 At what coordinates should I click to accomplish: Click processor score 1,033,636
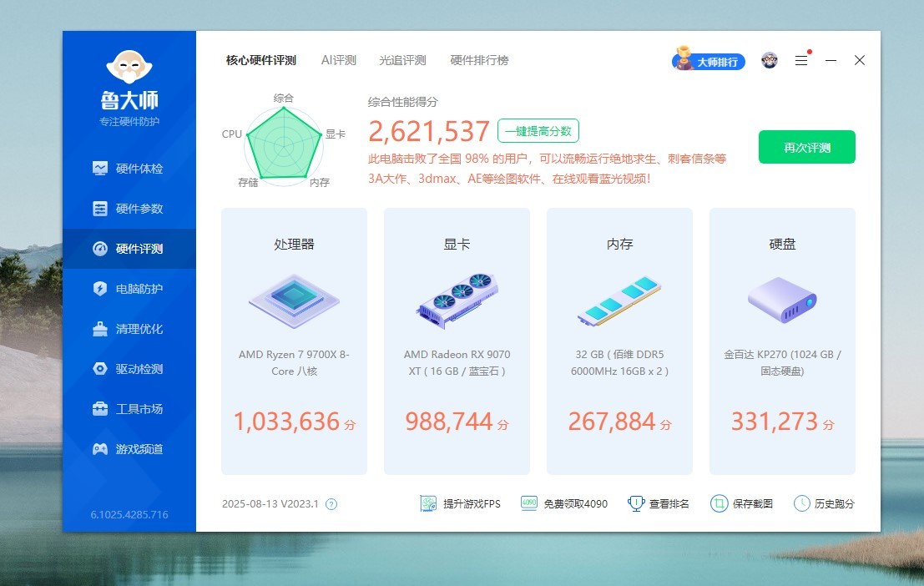tap(287, 422)
